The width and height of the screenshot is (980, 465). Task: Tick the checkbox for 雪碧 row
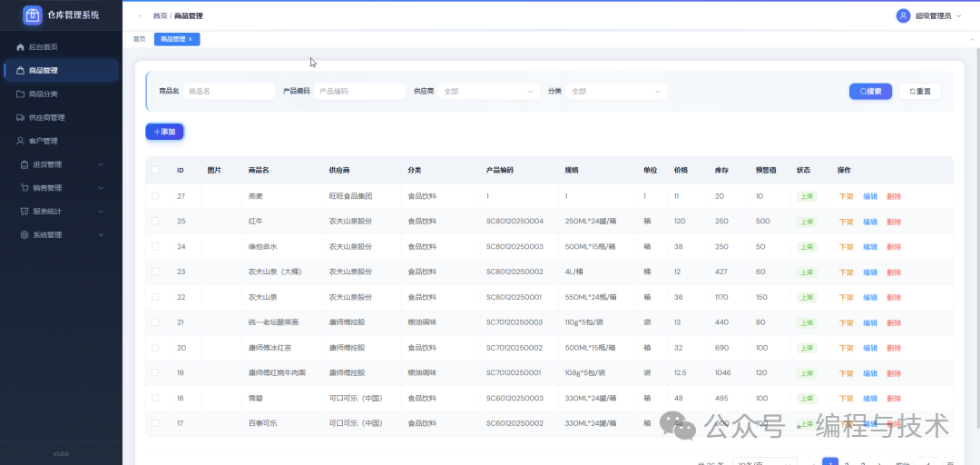[155, 398]
